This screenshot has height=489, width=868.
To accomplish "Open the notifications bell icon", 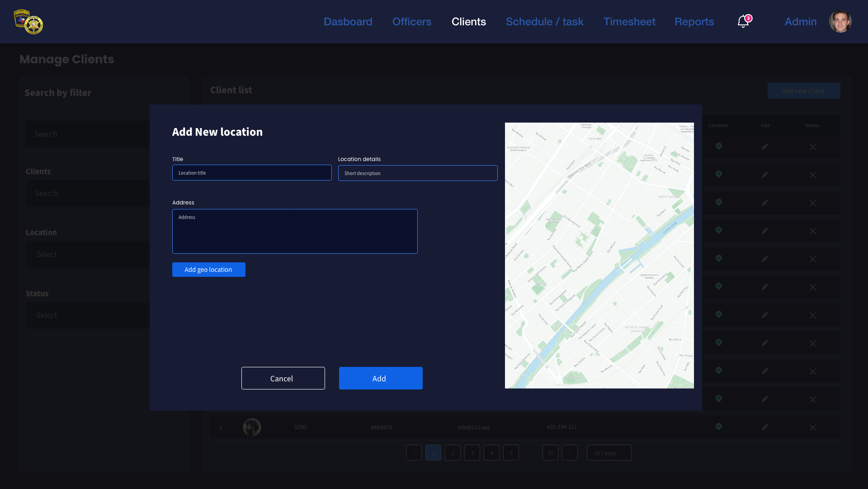I will point(743,22).
